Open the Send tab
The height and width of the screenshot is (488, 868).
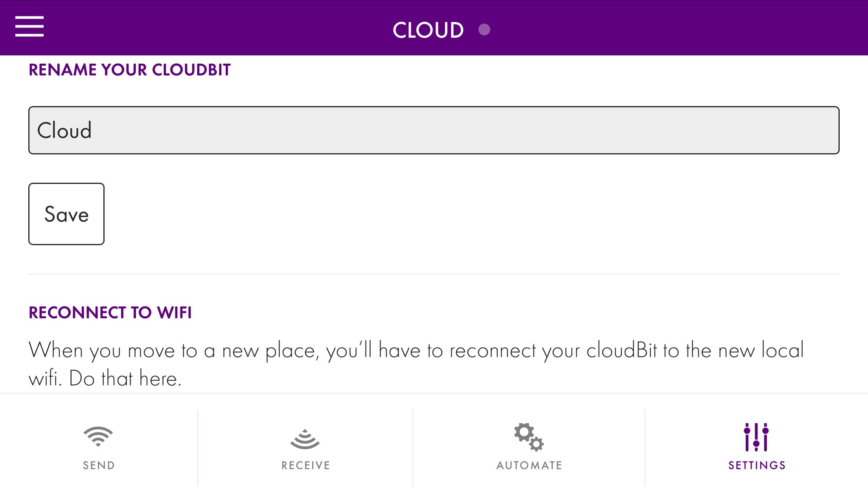99,448
